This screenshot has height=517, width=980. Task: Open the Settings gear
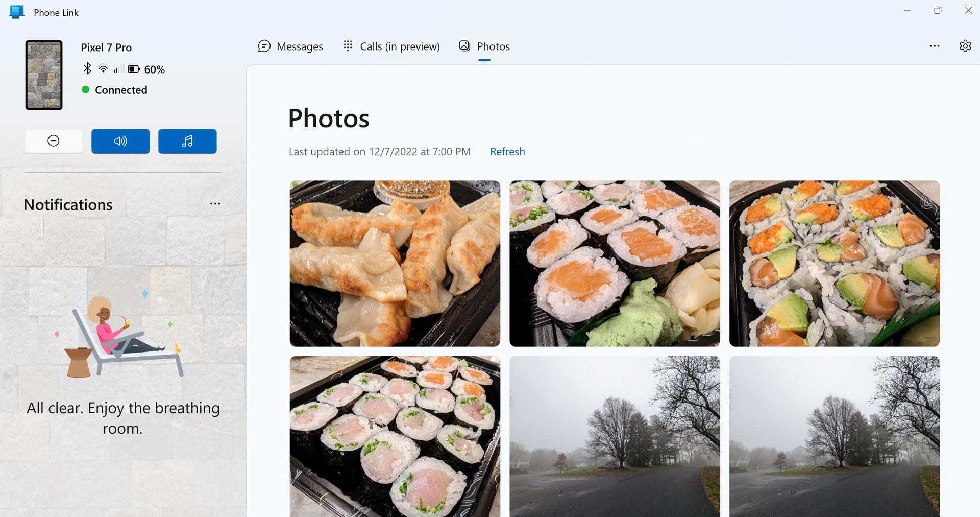[x=965, y=46]
